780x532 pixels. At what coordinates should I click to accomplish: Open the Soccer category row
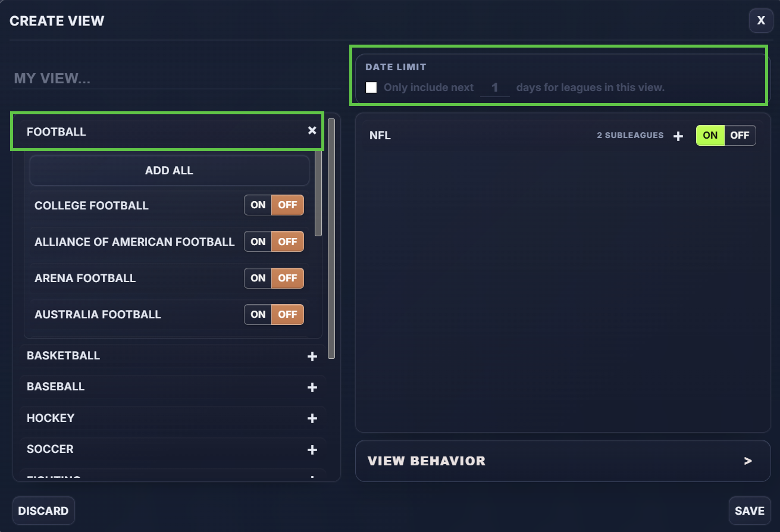click(173, 449)
